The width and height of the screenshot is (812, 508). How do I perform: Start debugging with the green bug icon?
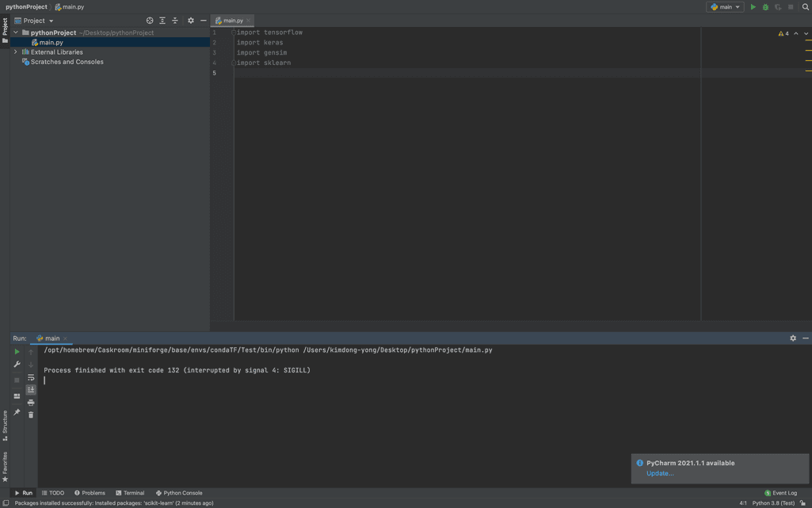pyautogui.click(x=765, y=6)
